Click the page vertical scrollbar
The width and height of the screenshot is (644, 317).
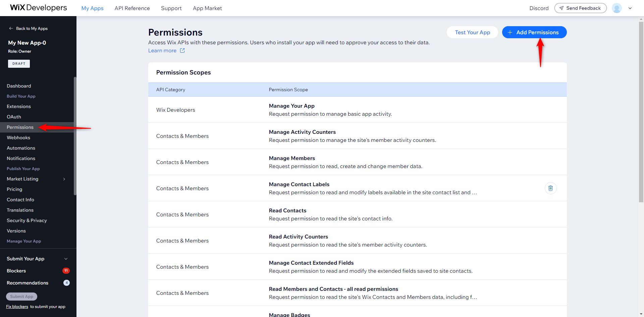pyautogui.click(x=641, y=111)
